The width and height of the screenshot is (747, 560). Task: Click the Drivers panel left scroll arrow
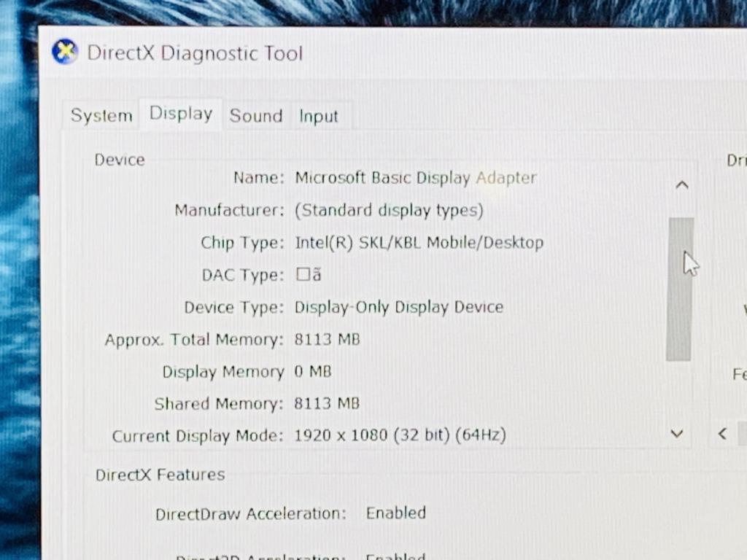[722, 433]
